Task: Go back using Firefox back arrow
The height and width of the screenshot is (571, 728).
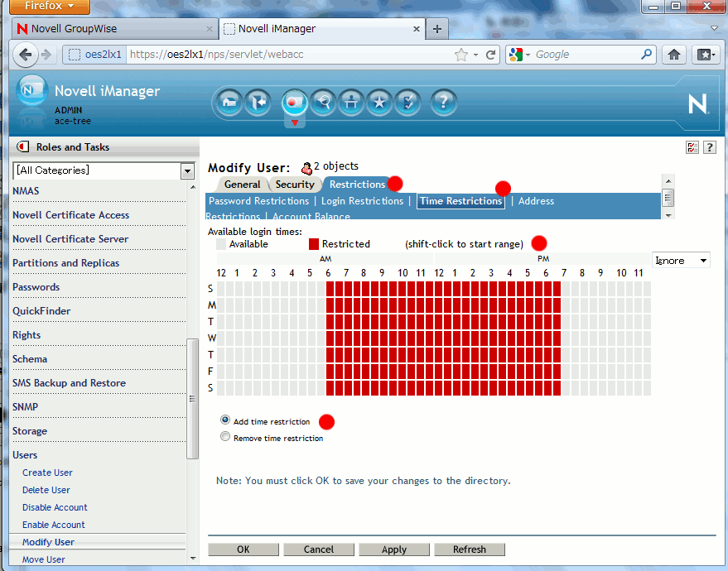Action: point(26,55)
